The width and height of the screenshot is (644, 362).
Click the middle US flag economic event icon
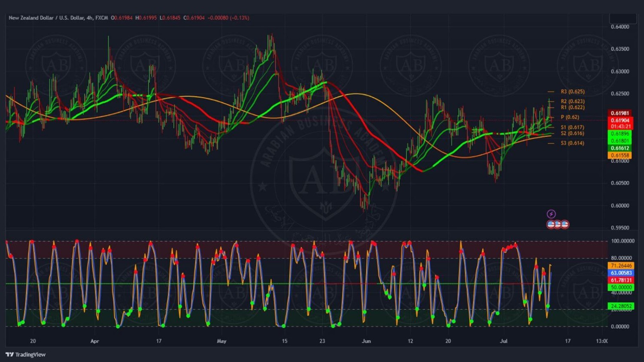tap(558, 224)
